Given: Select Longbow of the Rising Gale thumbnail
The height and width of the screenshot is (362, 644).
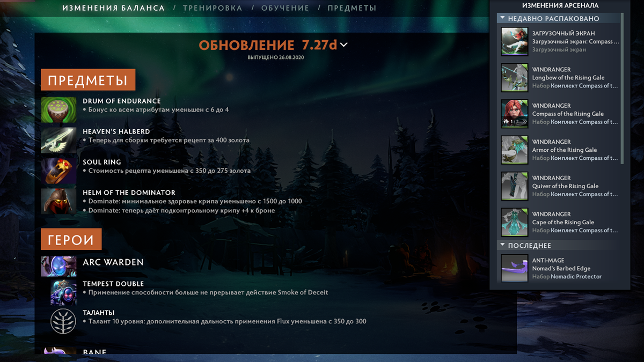Looking at the screenshot, I should click(x=514, y=78).
